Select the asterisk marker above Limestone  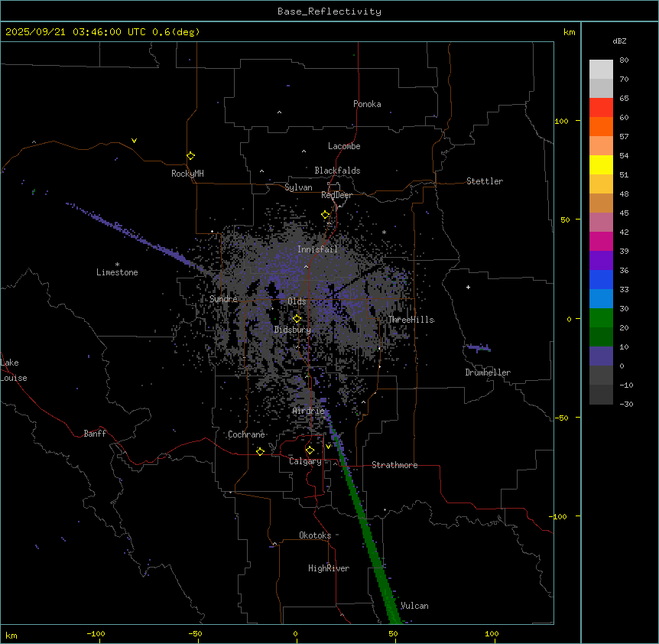coord(117,264)
